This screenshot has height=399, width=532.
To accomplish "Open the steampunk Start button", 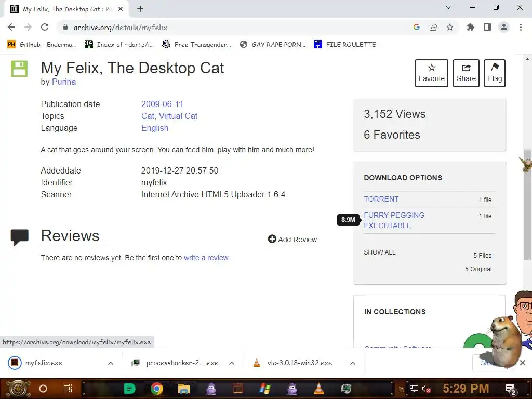I will click(x=18, y=389).
